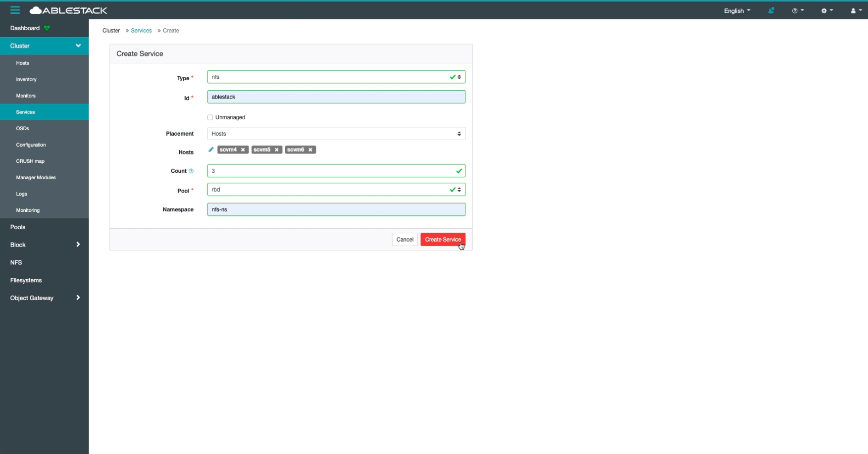This screenshot has height=454, width=868.
Task: Go to Dashboard in sidebar
Action: click(x=25, y=28)
